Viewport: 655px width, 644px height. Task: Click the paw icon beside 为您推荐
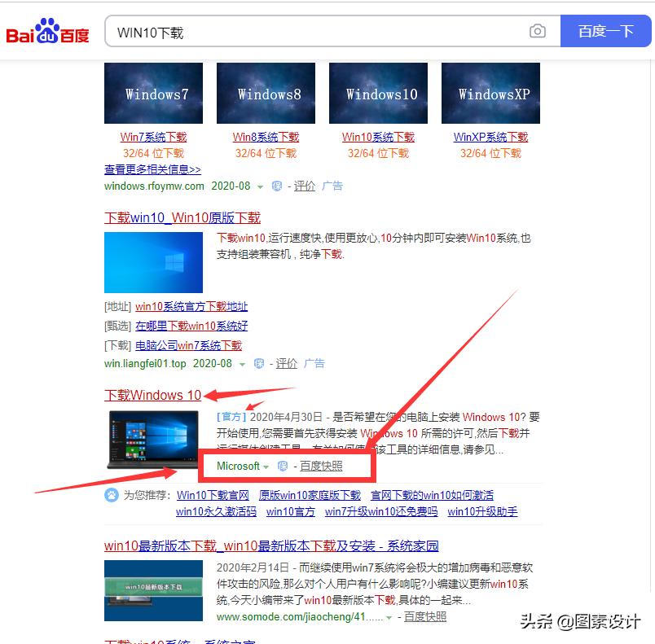click(x=112, y=495)
